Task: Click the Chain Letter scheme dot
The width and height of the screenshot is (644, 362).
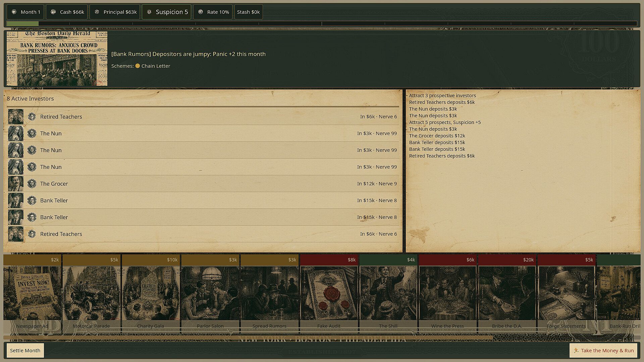Action: [138, 66]
